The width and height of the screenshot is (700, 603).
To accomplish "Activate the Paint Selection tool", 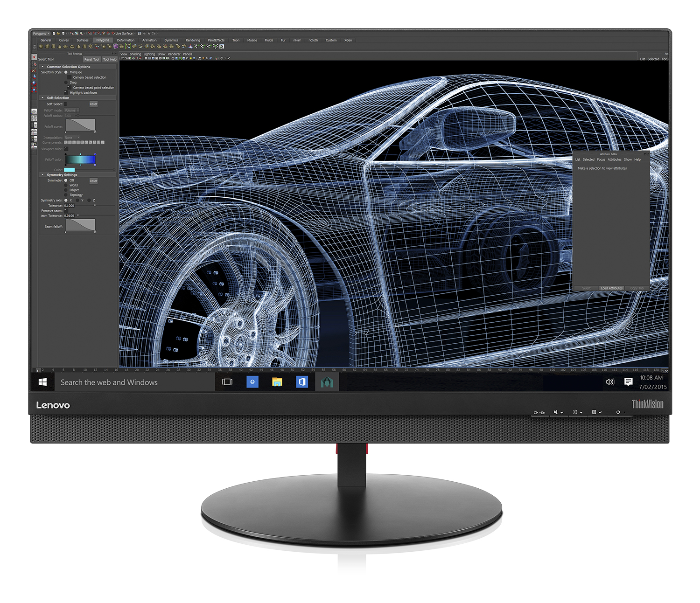I will pyautogui.click(x=34, y=71).
